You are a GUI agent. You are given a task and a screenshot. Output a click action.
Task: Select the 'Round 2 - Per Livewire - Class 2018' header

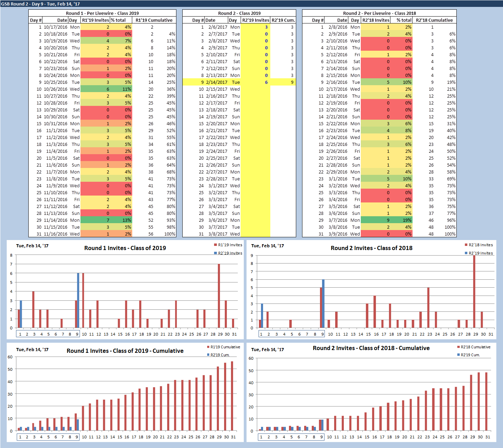coord(379,13)
